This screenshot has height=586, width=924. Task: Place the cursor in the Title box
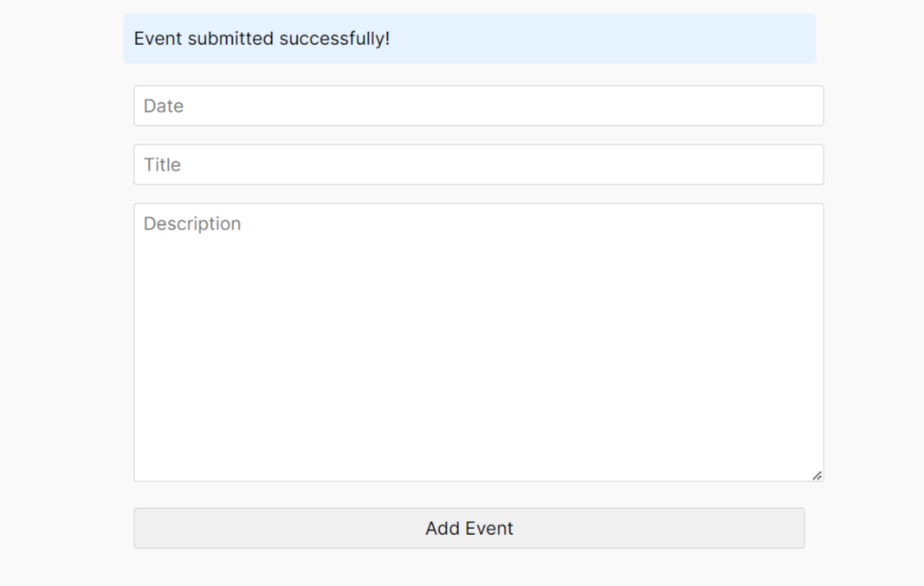point(479,165)
